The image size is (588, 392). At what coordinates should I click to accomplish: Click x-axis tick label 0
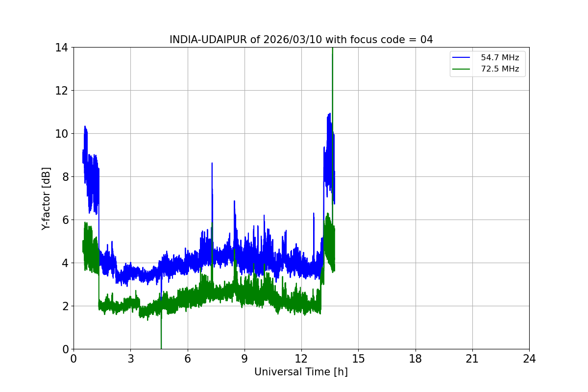pos(73,359)
